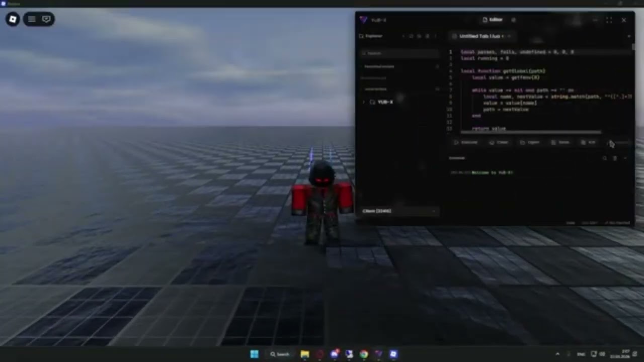The height and width of the screenshot is (362, 644).
Task: Open the Client selector dropdown
Action: [x=399, y=211]
